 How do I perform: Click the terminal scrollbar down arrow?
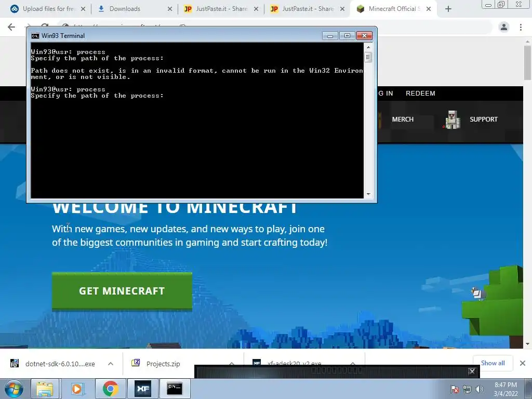click(x=368, y=194)
